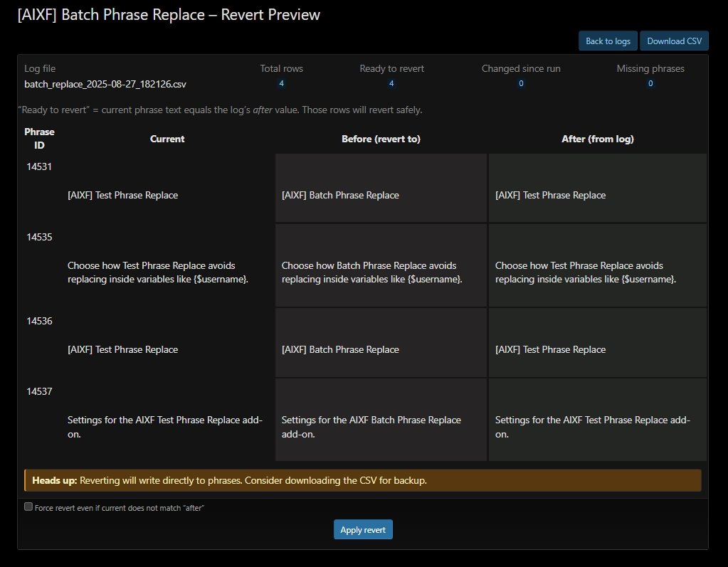This screenshot has width=728, height=567.
Task: Click the Back to logs button
Action: click(x=608, y=41)
